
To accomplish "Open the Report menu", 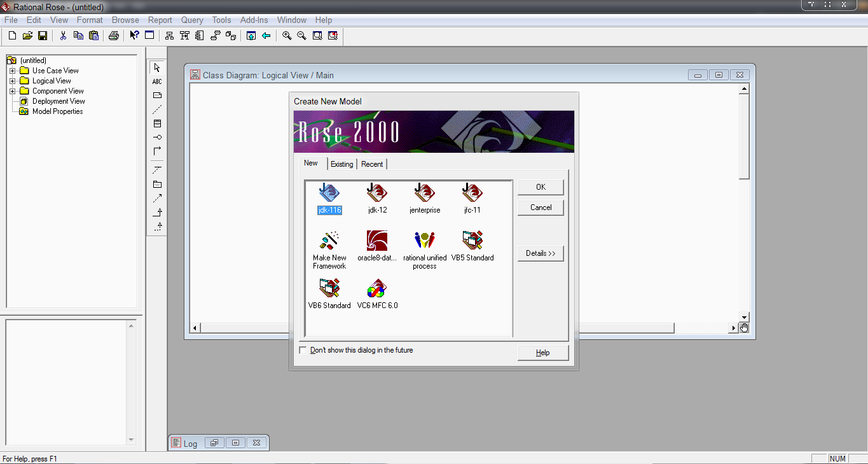I will 160,20.
